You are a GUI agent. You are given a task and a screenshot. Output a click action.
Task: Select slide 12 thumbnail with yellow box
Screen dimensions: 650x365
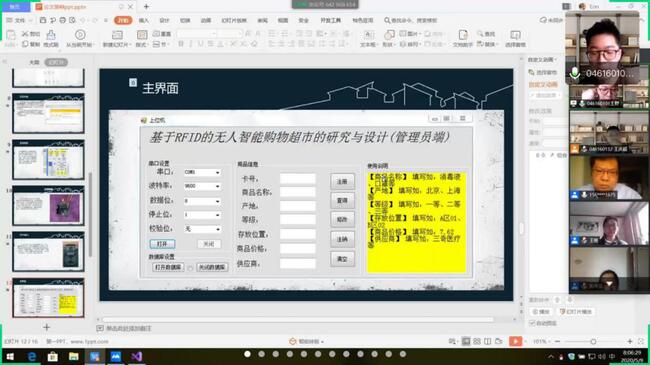coord(49,298)
